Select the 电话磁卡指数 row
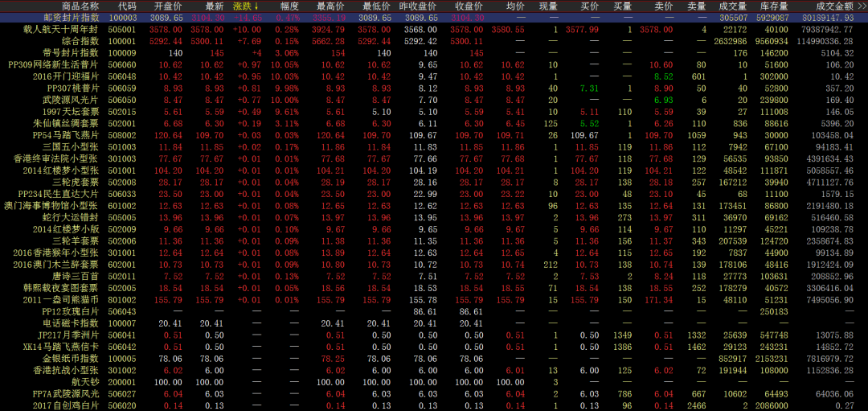The height and width of the screenshot is (411, 868). (x=434, y=323)
